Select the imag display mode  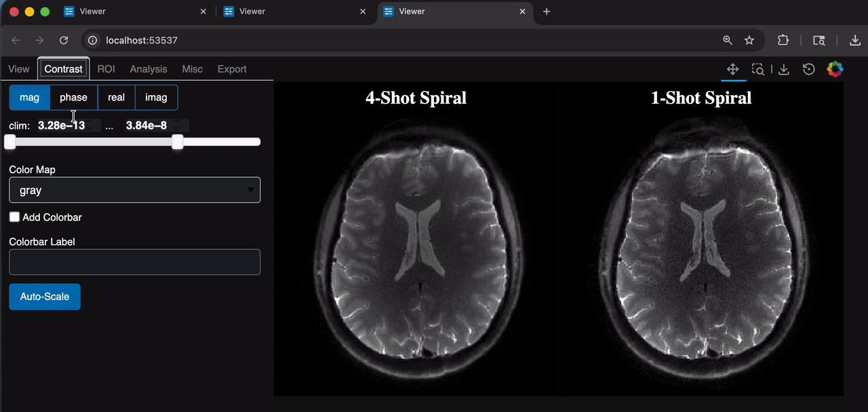(156, 97)
